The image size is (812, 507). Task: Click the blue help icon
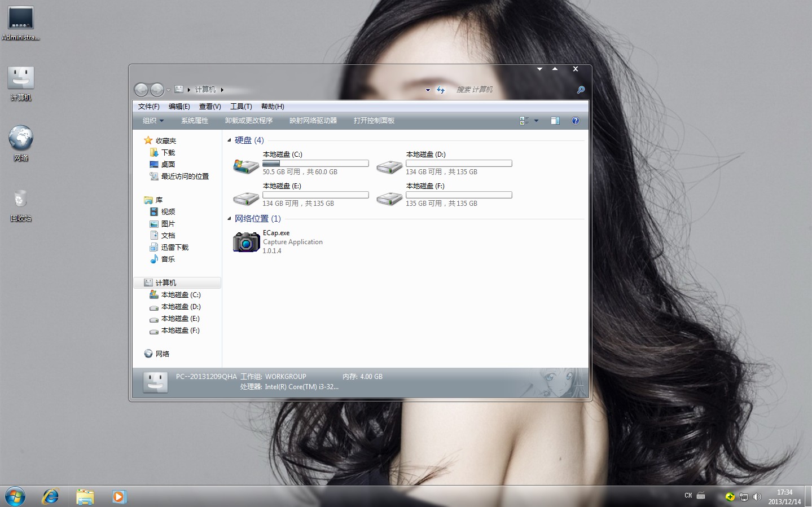click(576, 121)
